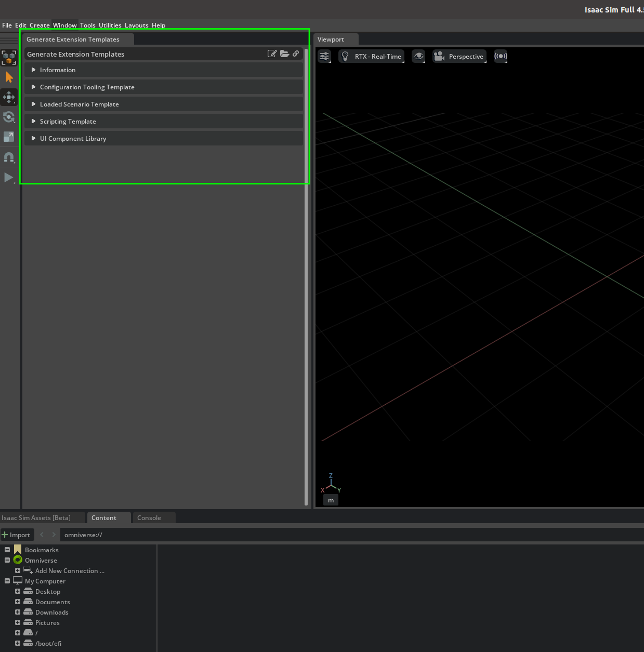Select My Computer in content tree

pyautogui.click(x=45, y=581)
